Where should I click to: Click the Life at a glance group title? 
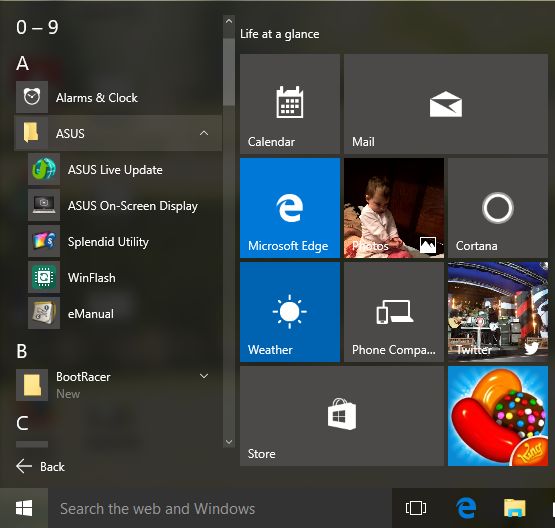pos(280,34)
